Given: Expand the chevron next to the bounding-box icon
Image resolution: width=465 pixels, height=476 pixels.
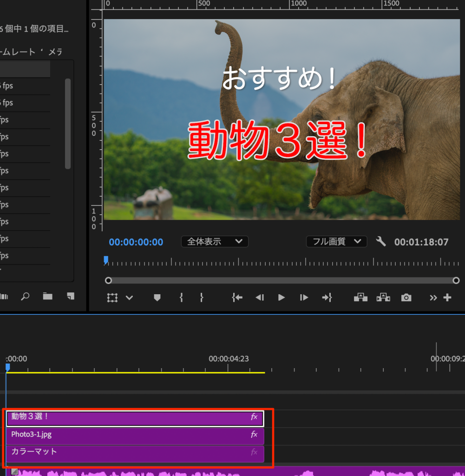Looking at the screenshot, I should point(130,298).
